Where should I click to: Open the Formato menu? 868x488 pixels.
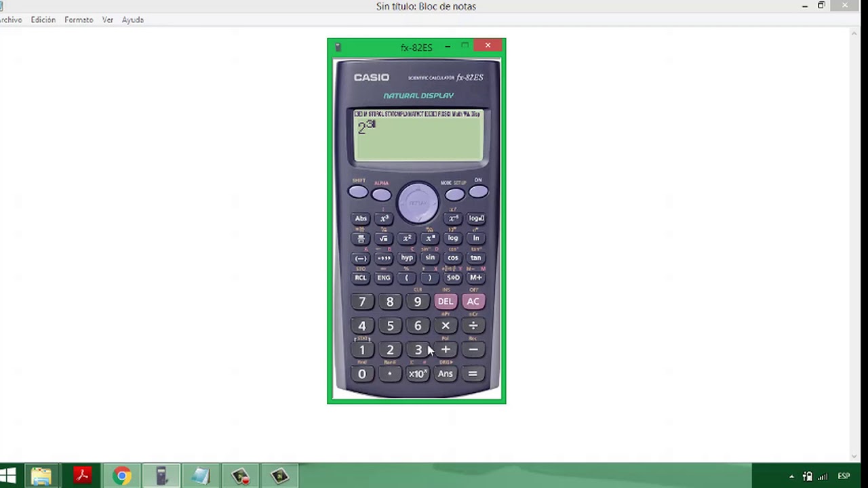point(79,20)
